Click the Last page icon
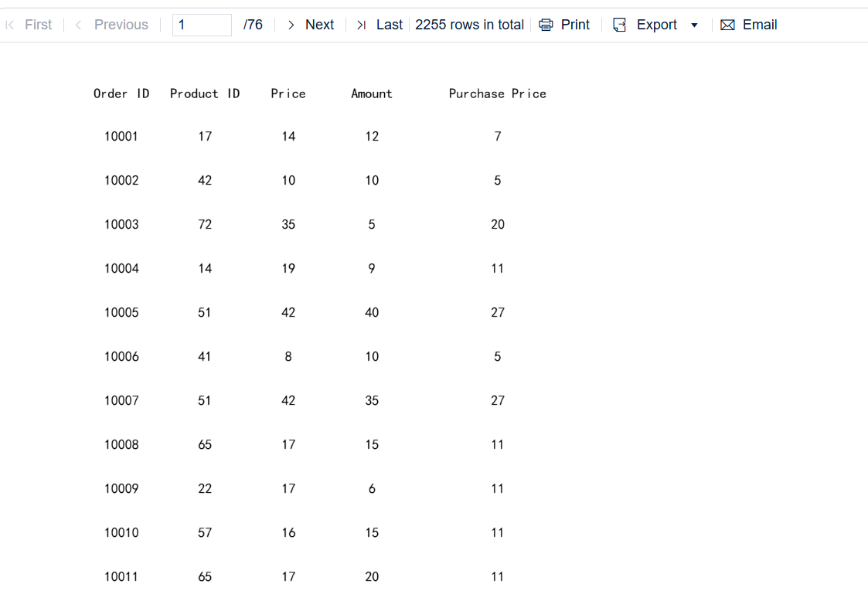Screen dimensions: 868x591 [362, 25]
